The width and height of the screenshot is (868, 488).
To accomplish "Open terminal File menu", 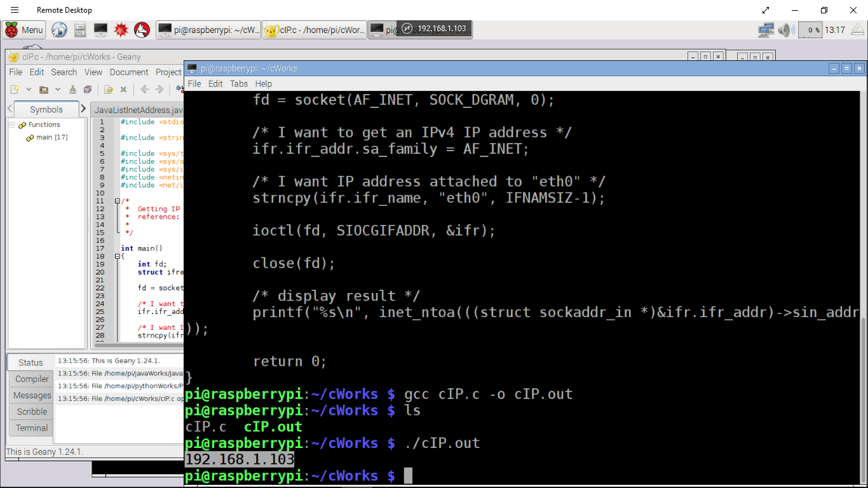I will pyautogui.click(x=194, y=84).
